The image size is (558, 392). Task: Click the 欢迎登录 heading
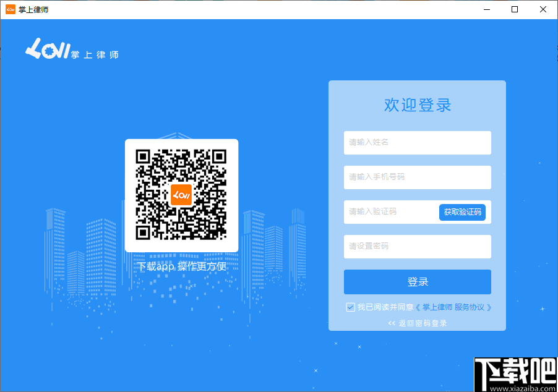pos(418,105)
